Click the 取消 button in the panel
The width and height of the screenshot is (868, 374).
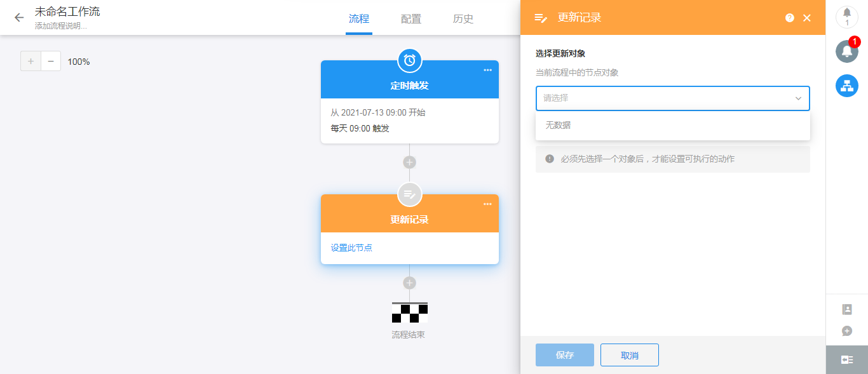pos(629,355)
